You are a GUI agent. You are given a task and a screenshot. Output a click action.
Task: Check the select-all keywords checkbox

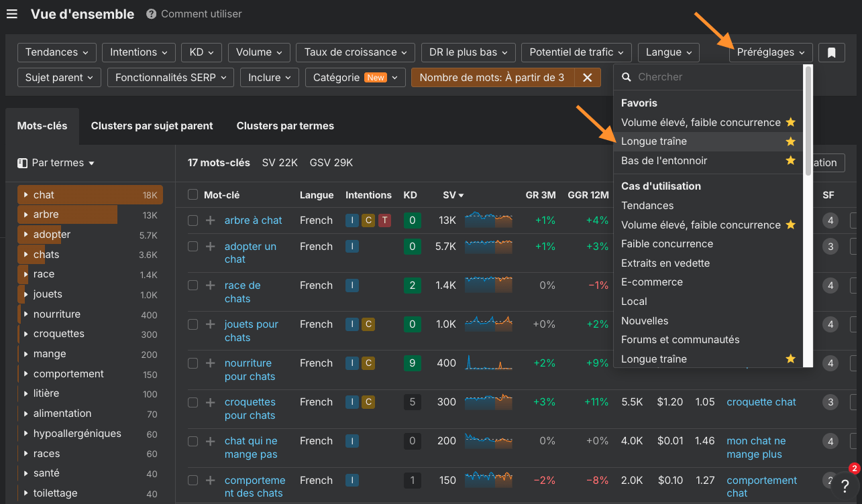click(x=193, y=195)
